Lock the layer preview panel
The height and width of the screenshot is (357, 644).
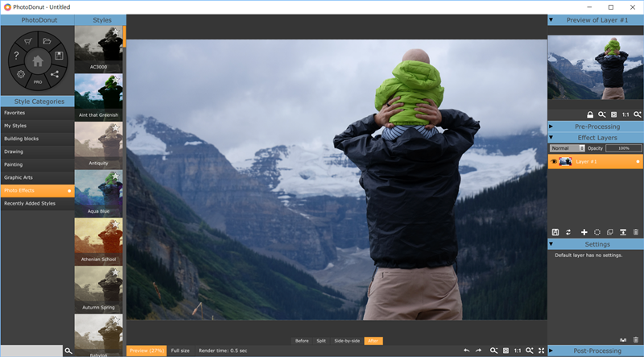(x=590, y=114)
